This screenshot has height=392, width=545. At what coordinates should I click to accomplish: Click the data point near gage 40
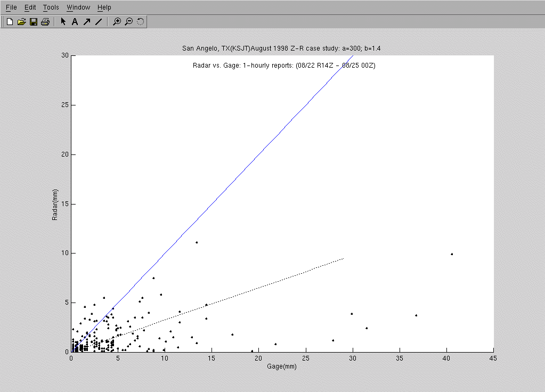[452, 254]
